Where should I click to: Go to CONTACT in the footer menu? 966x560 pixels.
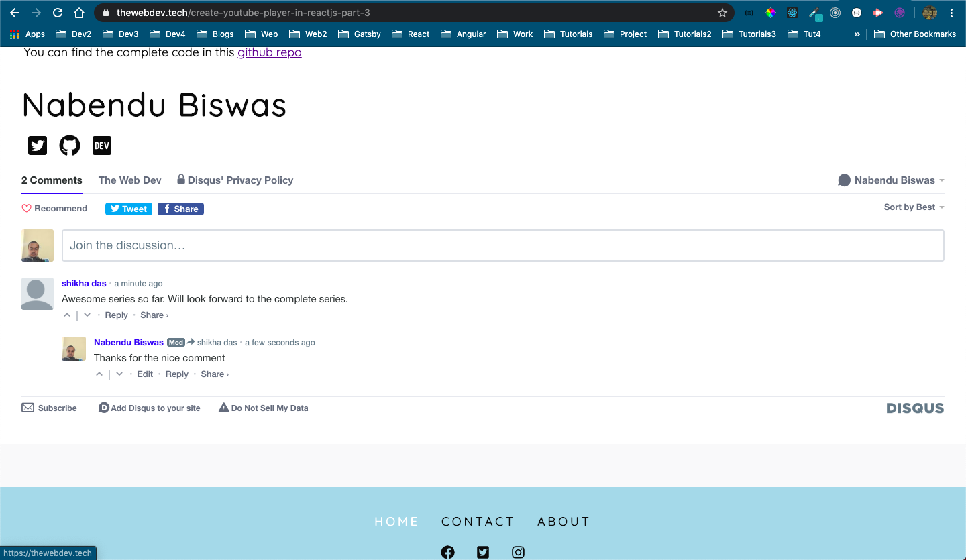(478, 522)
